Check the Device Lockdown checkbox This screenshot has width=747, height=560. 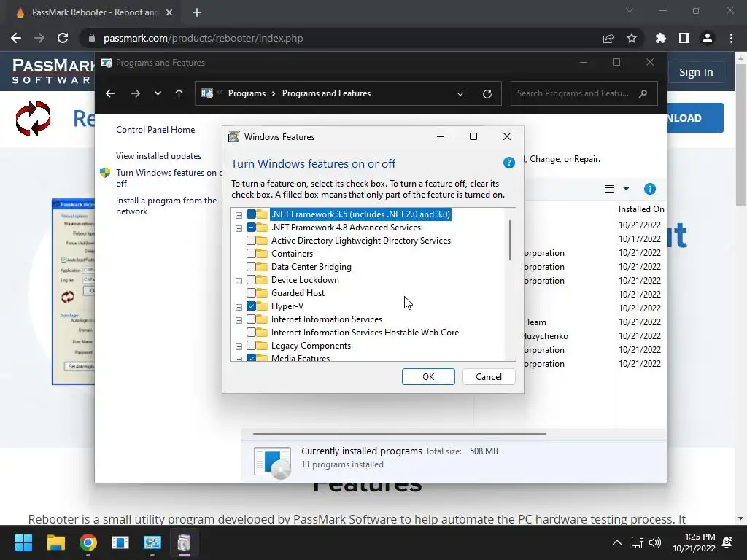251,280
